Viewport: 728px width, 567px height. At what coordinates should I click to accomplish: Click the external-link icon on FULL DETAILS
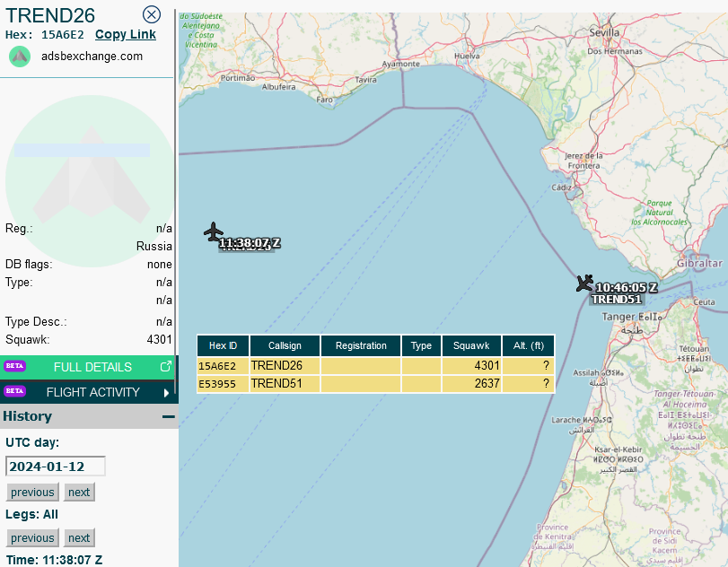165,367
